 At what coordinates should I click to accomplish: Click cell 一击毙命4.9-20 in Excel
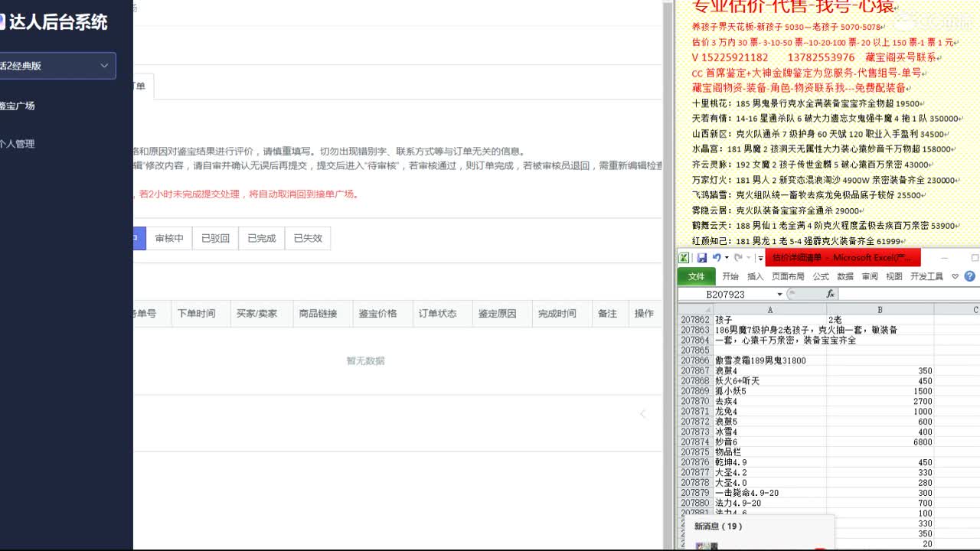pyautogui.click(x=769, y=494)
